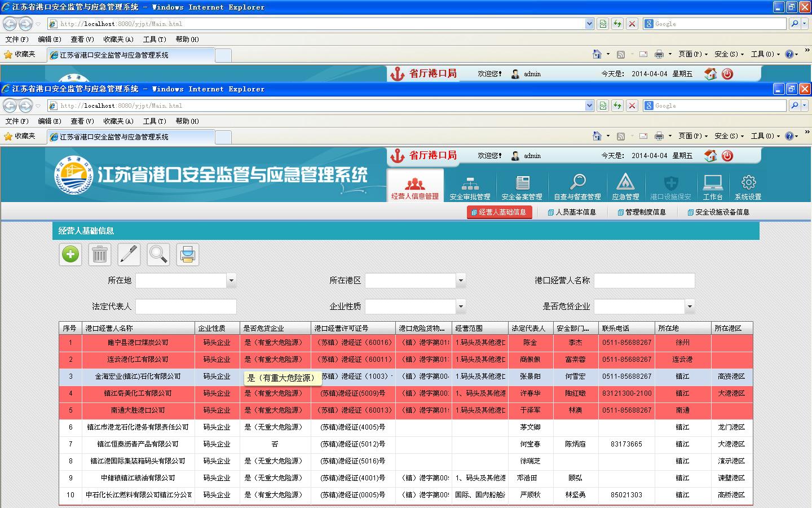This screenshot has width=812, height=508.
Task: Open the 管理制度信息 tab
Action: [642, 212]
